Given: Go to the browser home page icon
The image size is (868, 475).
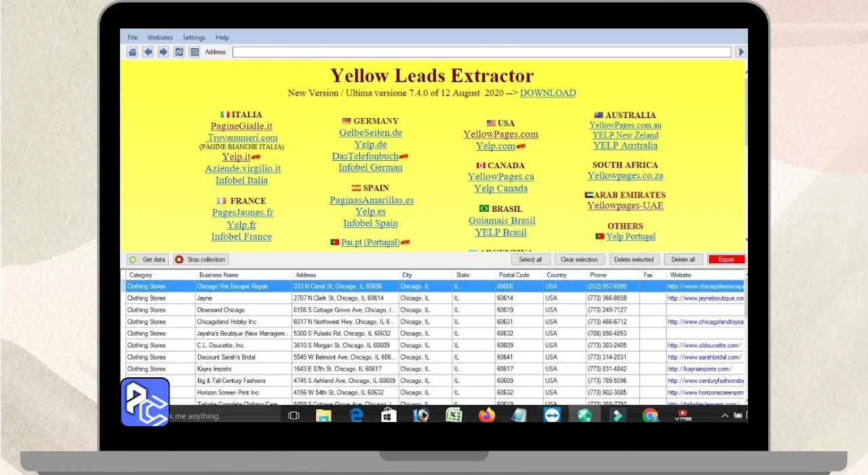Looking at the screenshot, I should pyautogui.click(x=132, y=52).
